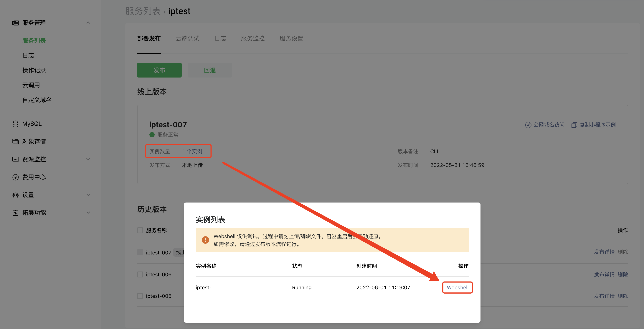
Task: Switch to the 云端调试 tab
Action: click(x=187, y=39)
